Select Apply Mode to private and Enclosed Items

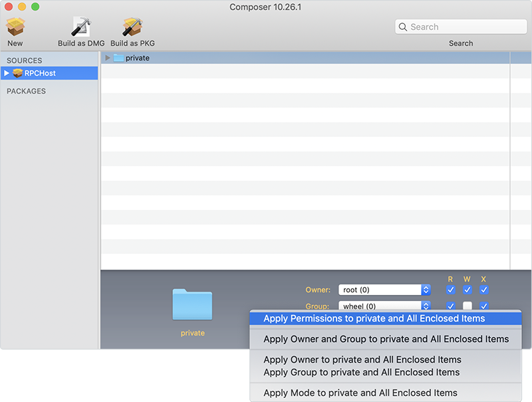pos(360,393)
